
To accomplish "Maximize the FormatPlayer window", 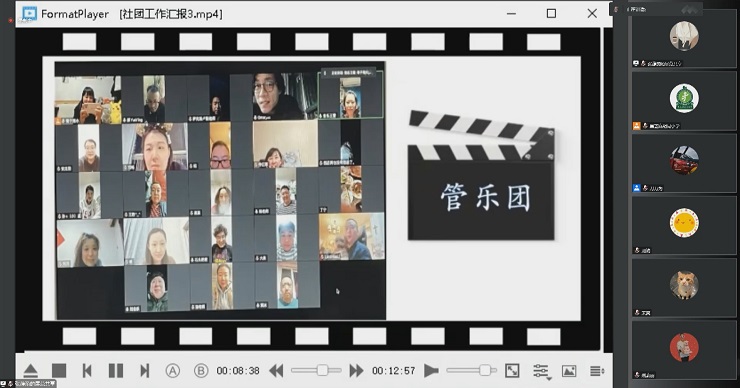I will tap(551, 14).
